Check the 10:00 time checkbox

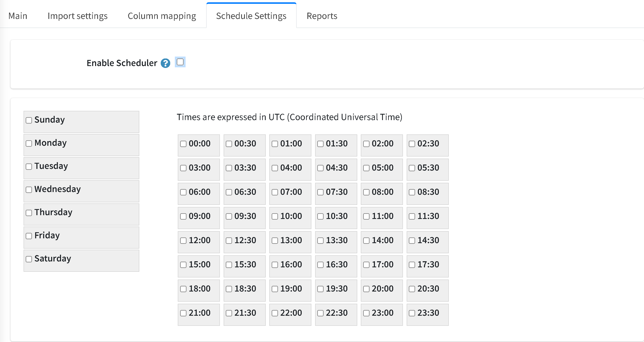click(x=275, y=216)
